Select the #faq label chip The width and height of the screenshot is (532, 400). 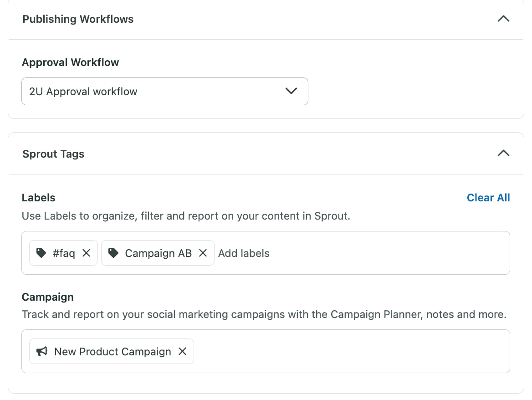point(63,253)
